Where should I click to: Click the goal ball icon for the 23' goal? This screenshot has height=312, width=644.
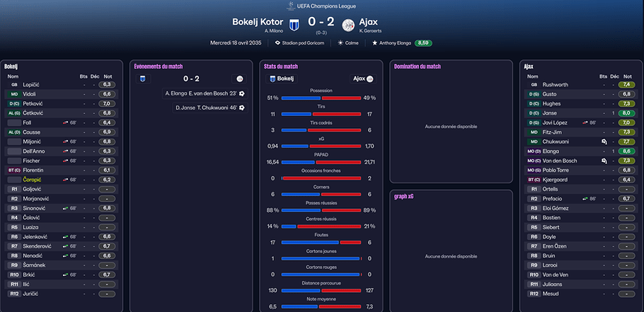pyautogui.click(x=242, y=93)
